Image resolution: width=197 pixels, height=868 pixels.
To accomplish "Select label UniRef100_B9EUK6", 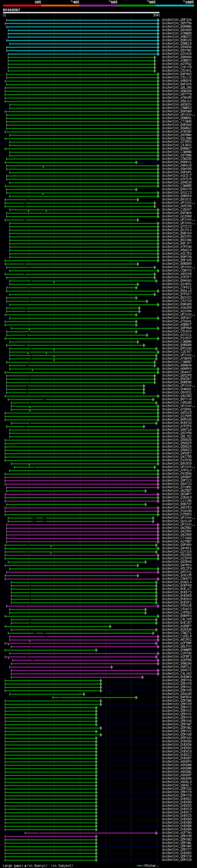I will tap(177, 125).
